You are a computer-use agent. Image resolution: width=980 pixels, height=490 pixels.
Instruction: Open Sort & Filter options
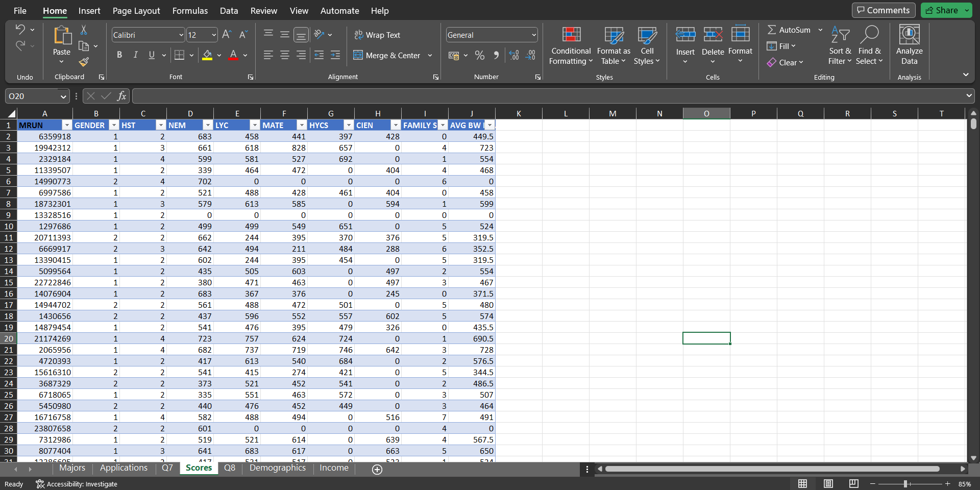[840, 45]
